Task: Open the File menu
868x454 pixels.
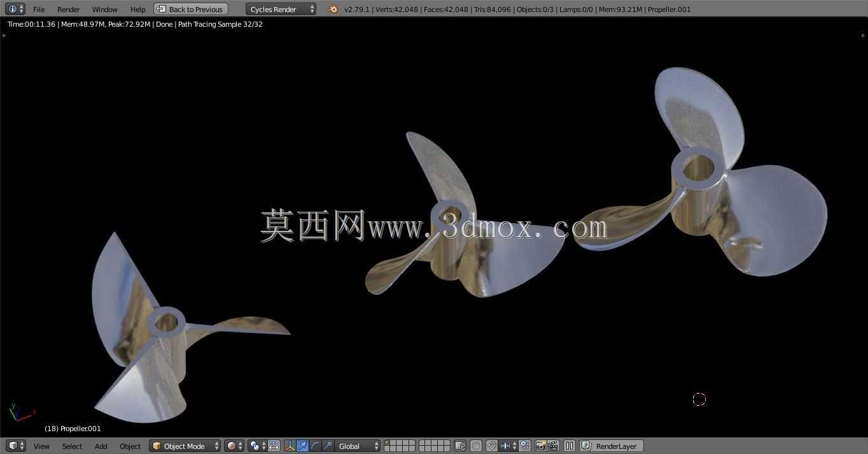Action: (x=39, y=10)
